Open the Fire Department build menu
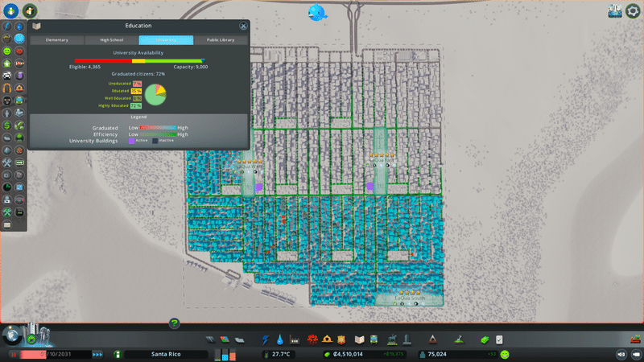 pyautogui.click(x=327, y=339)
